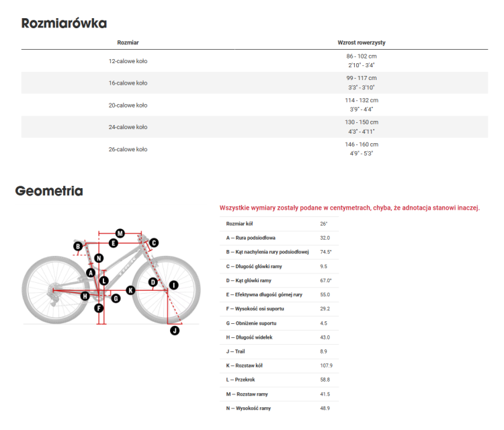Click the M marker on the bike diagram
Screen dimensions: 504x430
coord(120,233)
